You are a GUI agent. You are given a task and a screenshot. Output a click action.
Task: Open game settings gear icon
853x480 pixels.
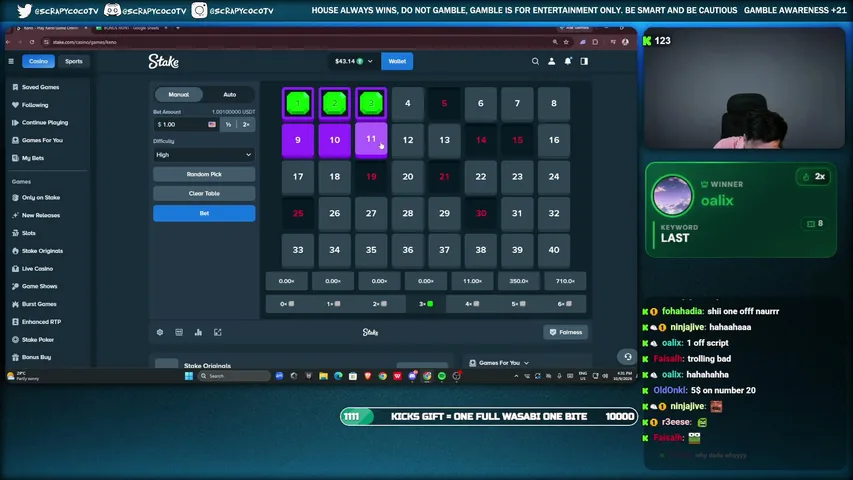pyautogui.click(x=160, y=332)
